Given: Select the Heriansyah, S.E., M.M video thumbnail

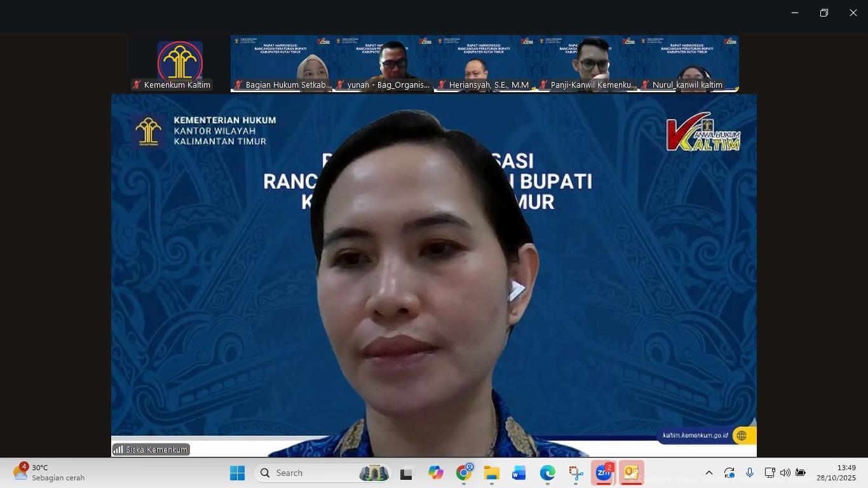Looking at the screenshot, I should tap(484, 64).
